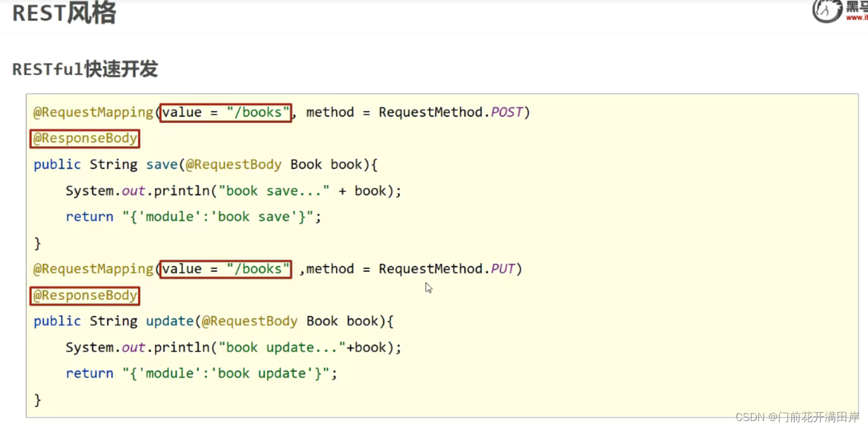The width and height of the screenshot is (868, 428).
Task: Click value = "/books" in the PUT mapping
Action: tap(225, 269)
